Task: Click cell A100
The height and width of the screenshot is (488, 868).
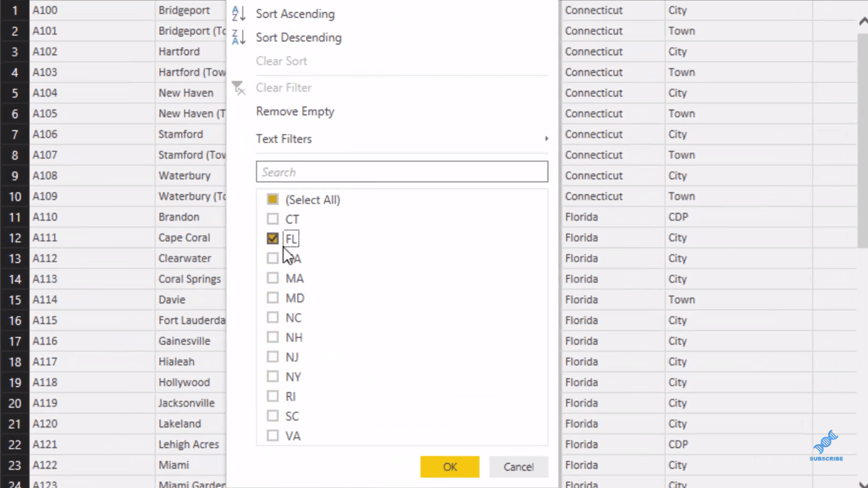Action: tap(92, 10)
